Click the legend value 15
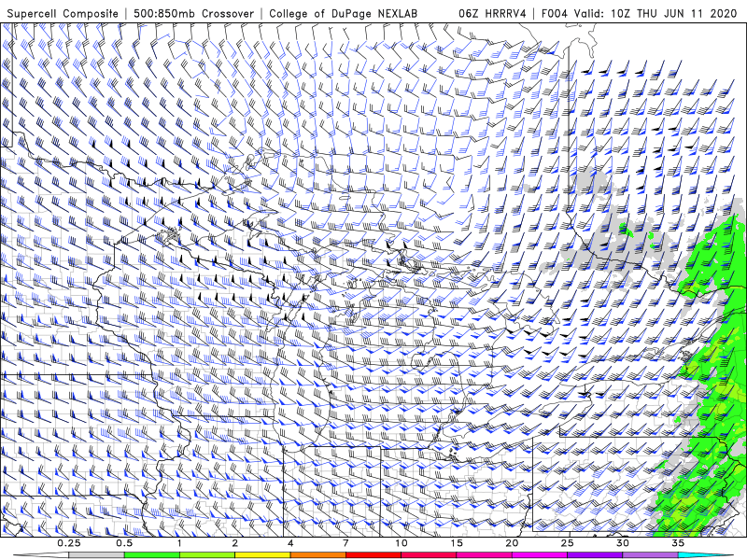 point(457,543)
